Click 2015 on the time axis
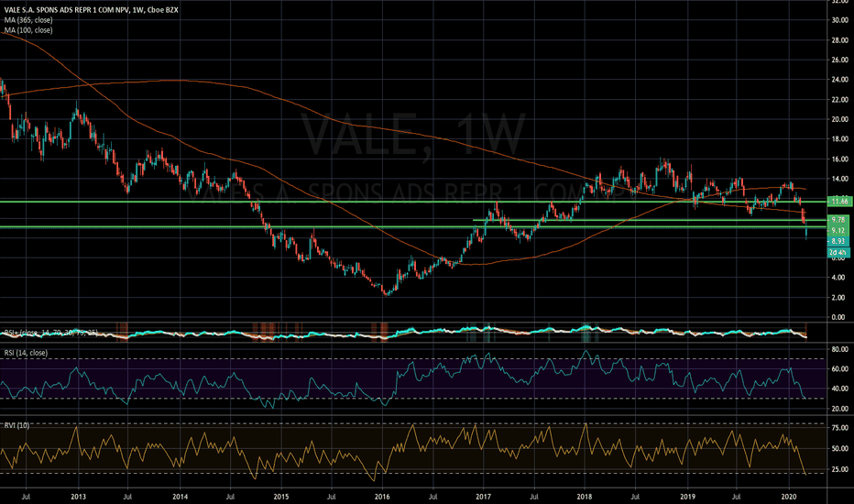The width and height of the screenshot is (854, 504). 281,497
